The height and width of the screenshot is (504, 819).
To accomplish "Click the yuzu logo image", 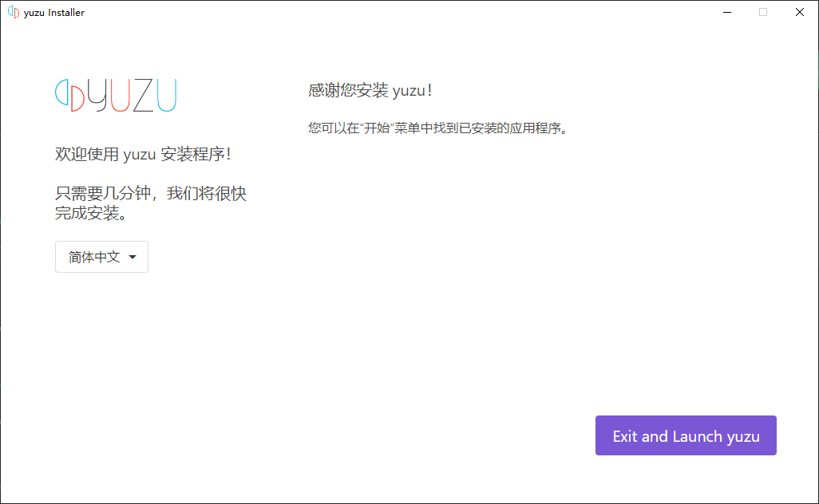I will tap(116, 95).
